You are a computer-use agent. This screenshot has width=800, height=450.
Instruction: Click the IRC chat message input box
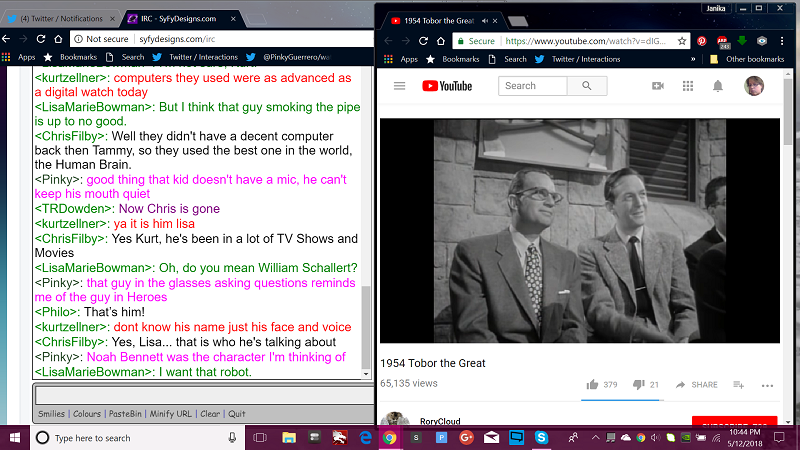[204, 395]
